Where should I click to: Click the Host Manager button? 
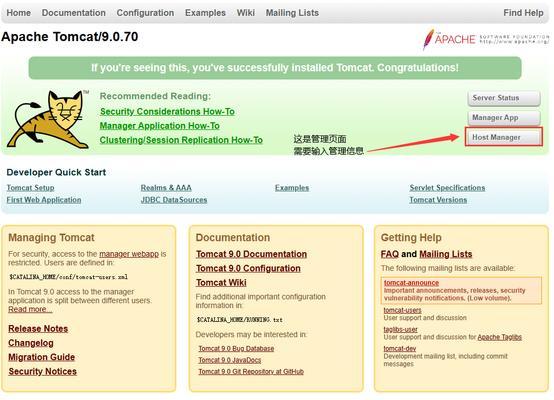pos(504,137)
